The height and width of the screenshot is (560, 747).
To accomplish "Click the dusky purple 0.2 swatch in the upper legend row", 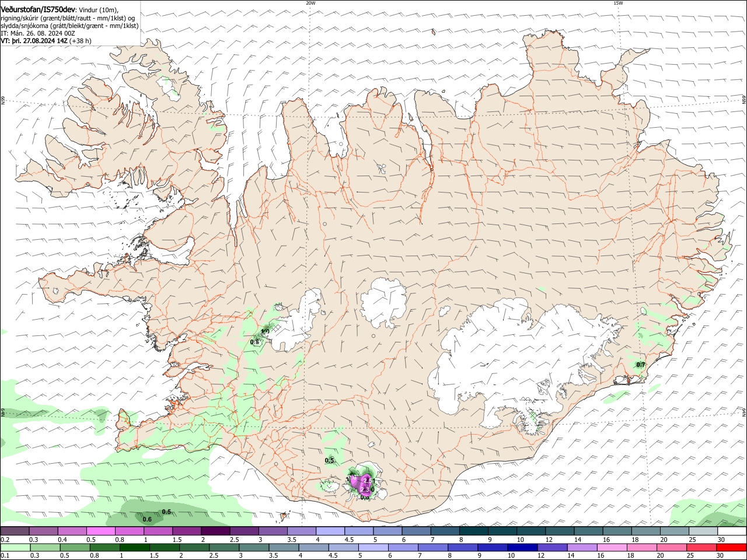I will pyautogui.click(x=15, y=531).
